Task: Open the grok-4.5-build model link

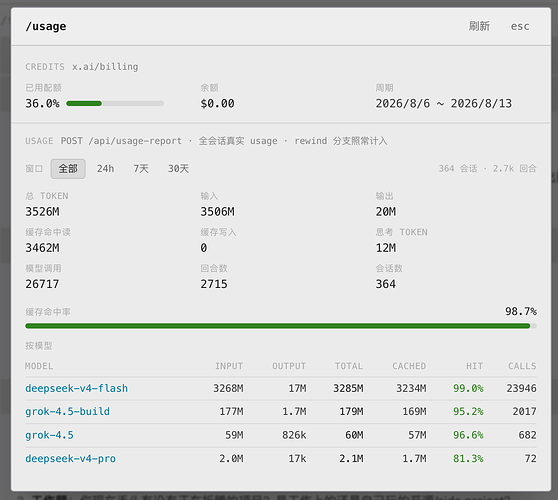Action: click(67, 411)
